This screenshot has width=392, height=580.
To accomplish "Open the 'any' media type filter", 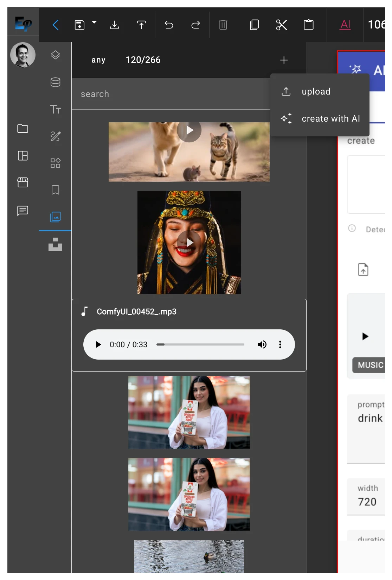I will (x=98, y=60).
